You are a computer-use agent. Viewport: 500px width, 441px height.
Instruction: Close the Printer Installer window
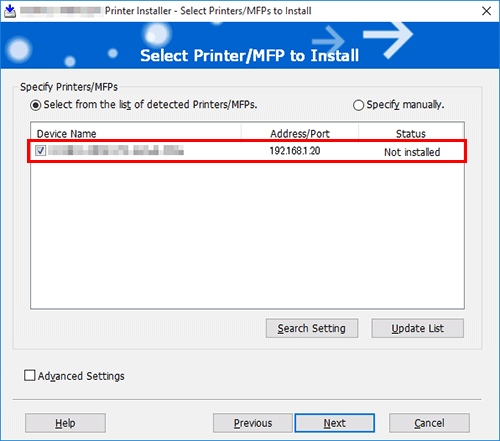(486, 11)
